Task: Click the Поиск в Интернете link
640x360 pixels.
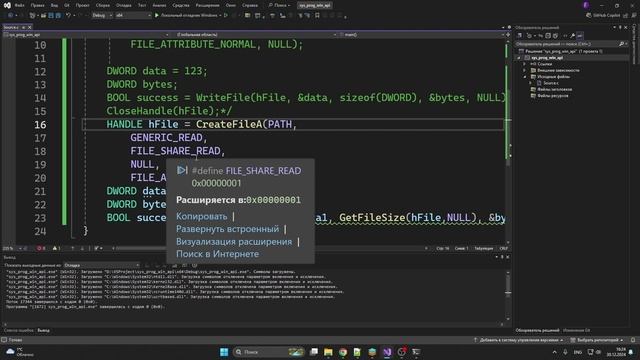Action: coord(217,254)
